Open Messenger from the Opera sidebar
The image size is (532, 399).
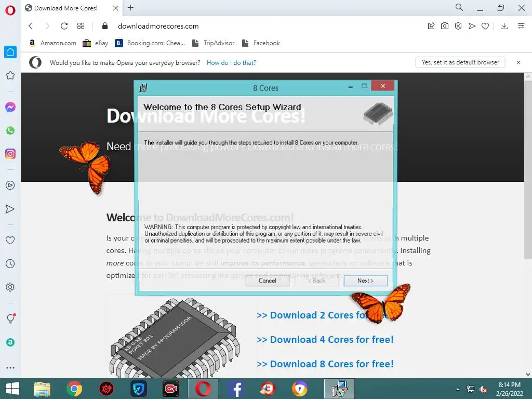coord(10,107)
